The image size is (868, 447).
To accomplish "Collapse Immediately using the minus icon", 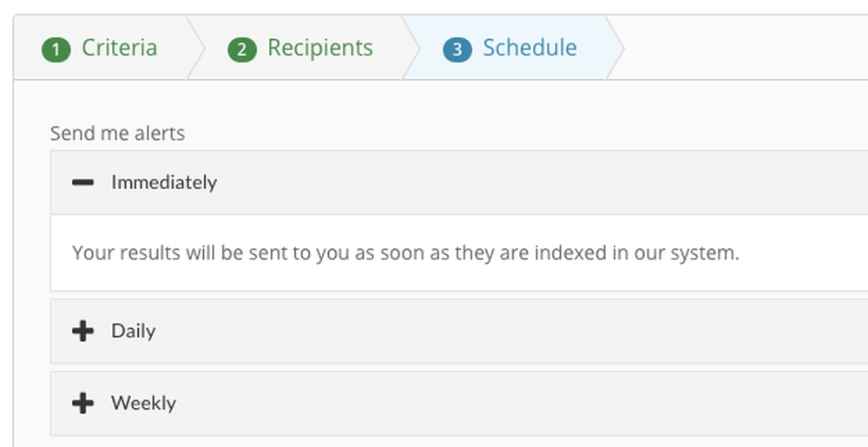I will pyautogui.click(x=82, y=182).
